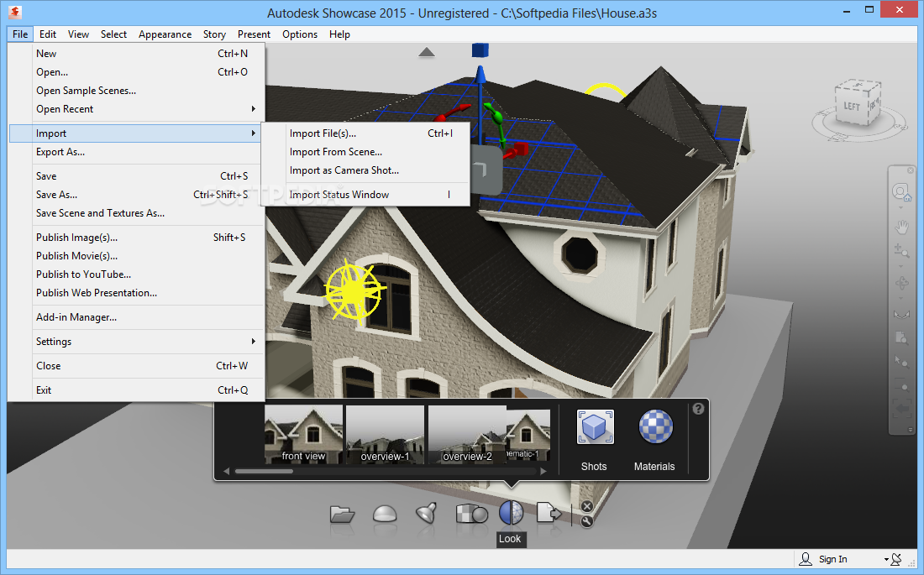Image resolution: width=924 pixels, height=575 pixels.
Task: Click the checkered materials-and-sphere icon in task bar
Action: 471,514
